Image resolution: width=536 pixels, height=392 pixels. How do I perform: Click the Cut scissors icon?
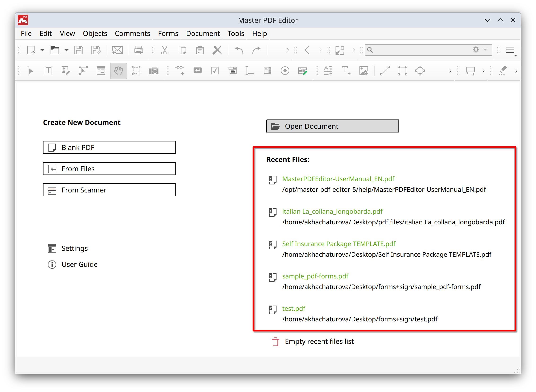pyautogui.click(x=165, y=50)
